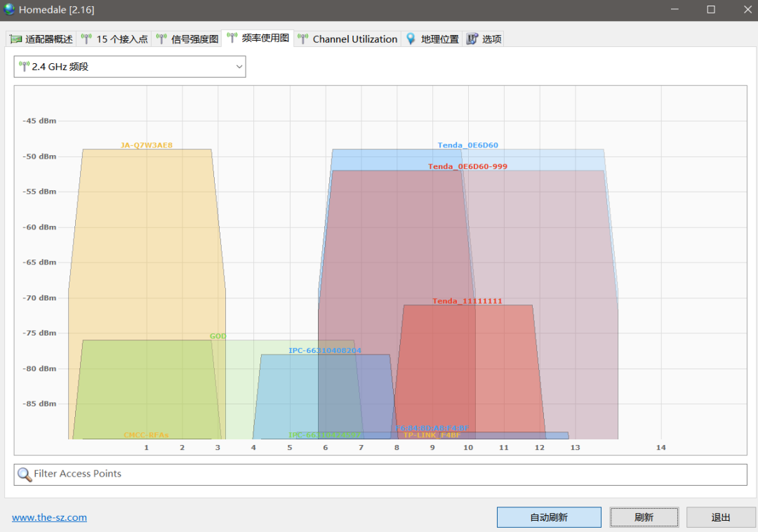
Task: Switch to the 15 个接入点 tab
Action: 114,39
